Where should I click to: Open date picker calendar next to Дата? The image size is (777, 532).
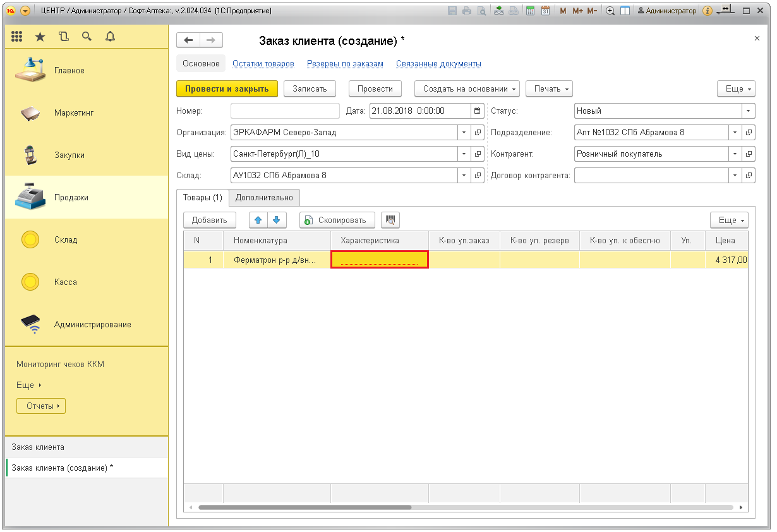(x=478, y=111)
